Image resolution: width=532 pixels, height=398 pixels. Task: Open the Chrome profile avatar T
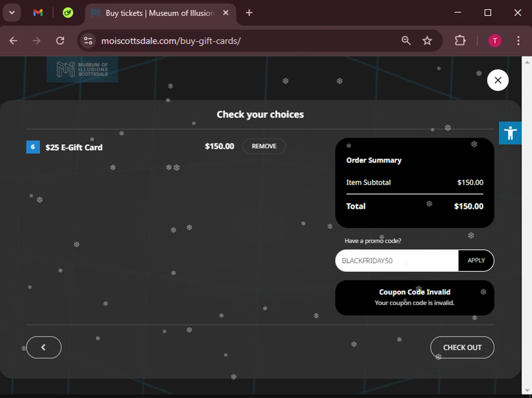(x=495, y=40)
